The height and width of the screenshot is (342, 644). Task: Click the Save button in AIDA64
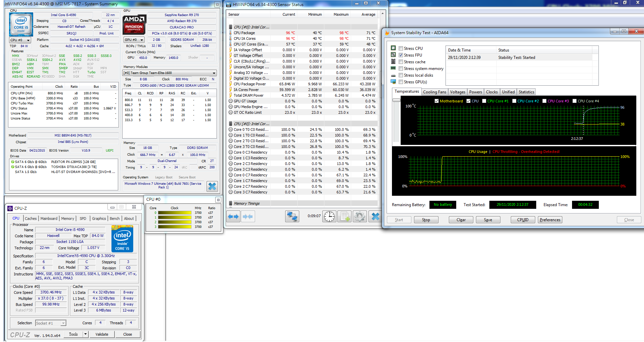tap(488, 220)
